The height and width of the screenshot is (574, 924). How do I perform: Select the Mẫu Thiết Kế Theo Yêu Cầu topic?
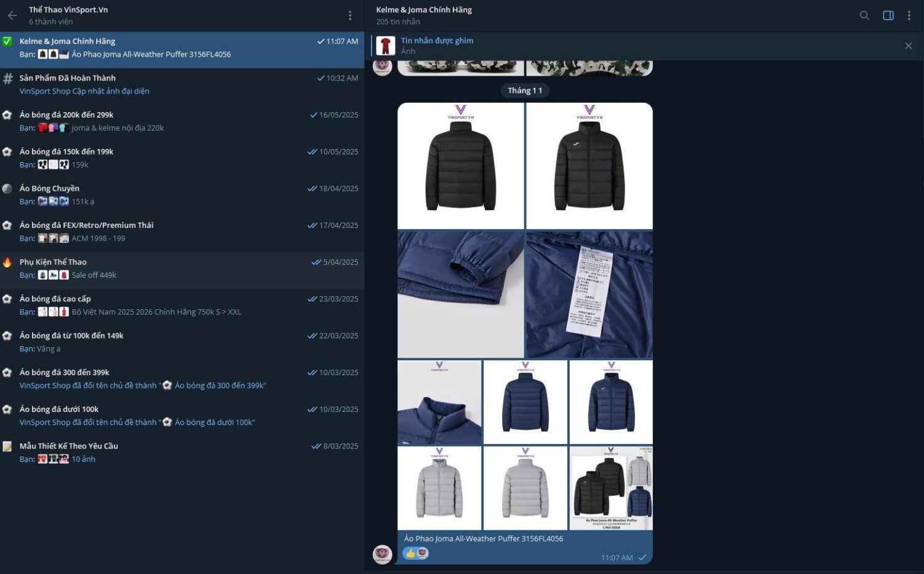click(182, 453)
